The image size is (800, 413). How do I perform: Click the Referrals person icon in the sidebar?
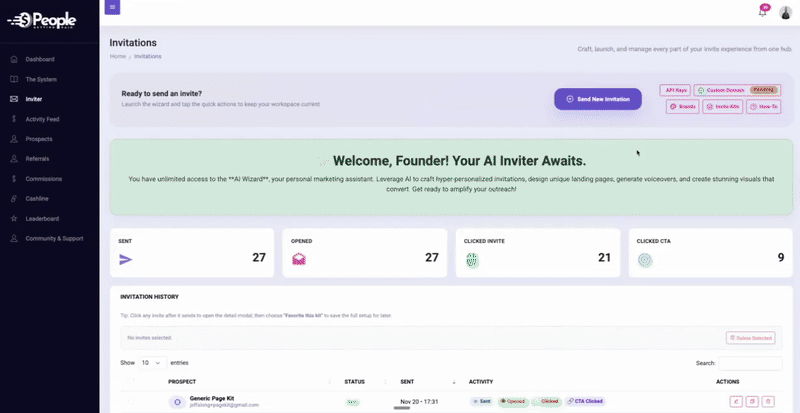(14, 159)
